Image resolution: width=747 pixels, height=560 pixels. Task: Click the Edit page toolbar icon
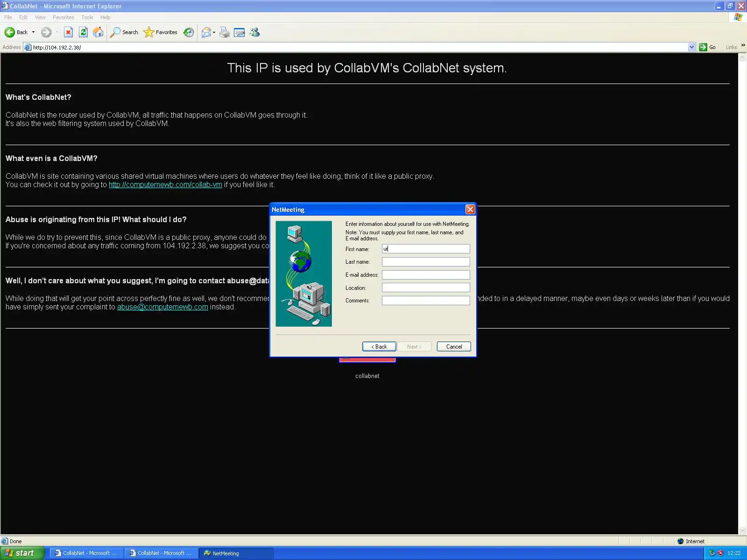tap(240, 32)
